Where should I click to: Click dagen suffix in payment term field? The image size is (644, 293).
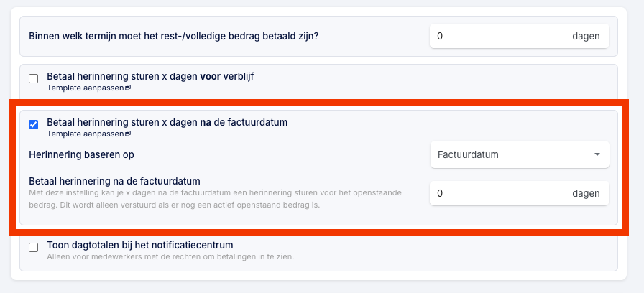click(x=586, y=36)
